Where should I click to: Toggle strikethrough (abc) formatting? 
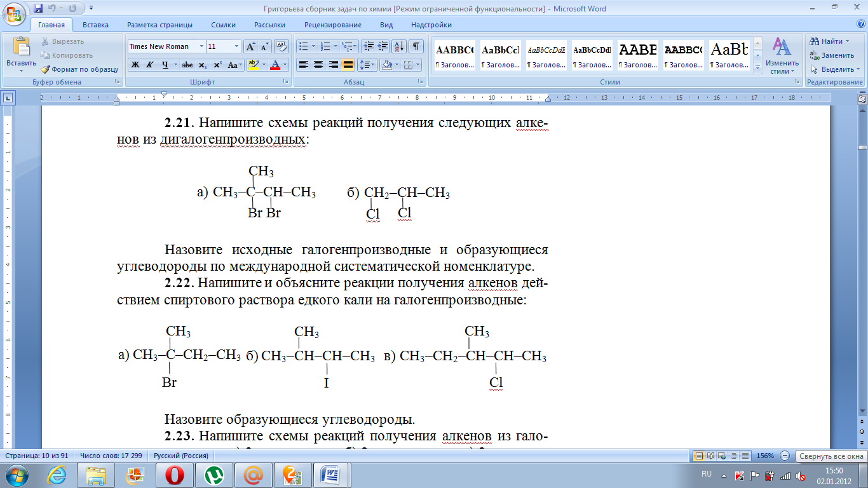(187, 65)
